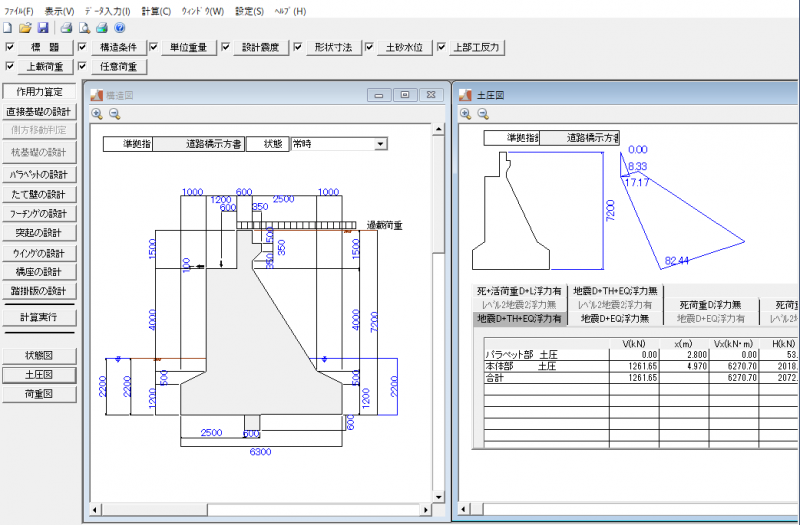Maximize the 構造図 window
The width and height of the screenshot is (800, 525).
pos(405,95)
